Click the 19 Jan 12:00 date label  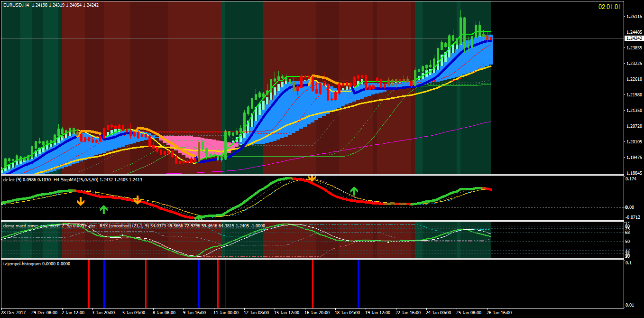(377, 313)
